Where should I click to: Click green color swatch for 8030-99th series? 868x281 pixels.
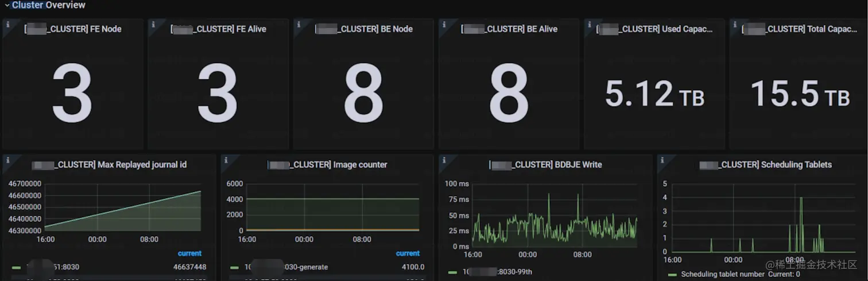coord(453,272)
